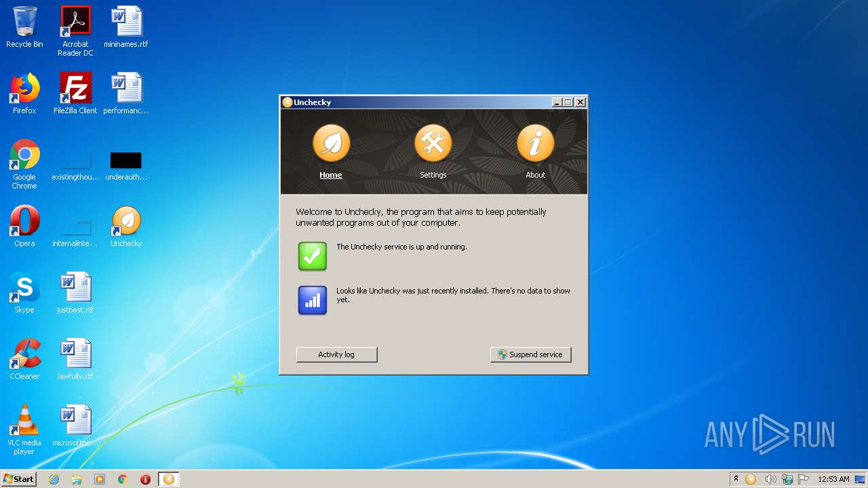Click Suspend service button

(x=530, y=354)
